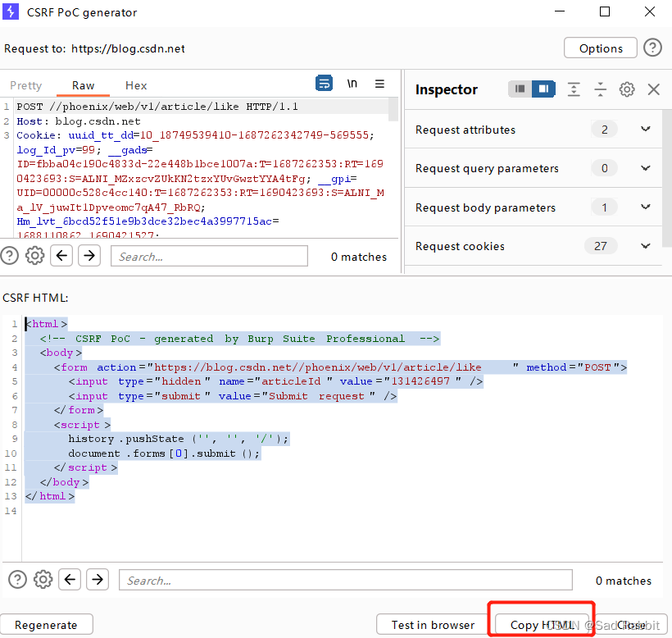Viewport: 672px width, 638px height.
Task: Click 'Submit request' input line
Action: [x=232, y=396]
